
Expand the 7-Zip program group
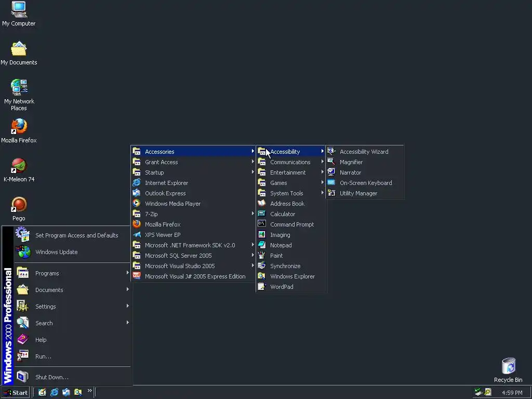[193, 214]
